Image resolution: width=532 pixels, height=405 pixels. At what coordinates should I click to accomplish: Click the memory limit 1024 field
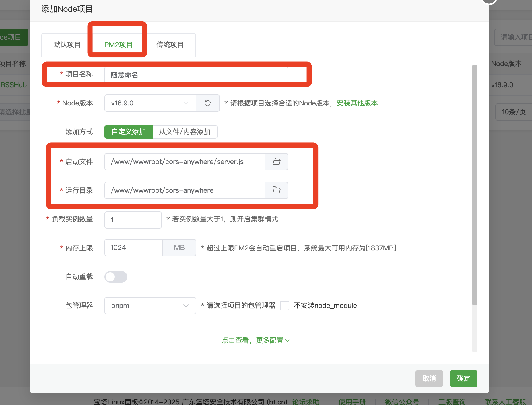click(x=133, y=248)
